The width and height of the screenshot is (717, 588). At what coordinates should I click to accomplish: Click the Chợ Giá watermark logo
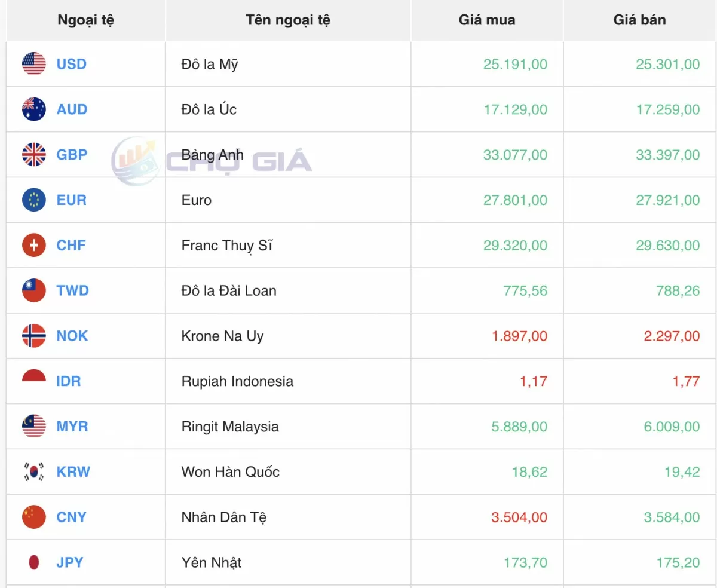[212, 161]
